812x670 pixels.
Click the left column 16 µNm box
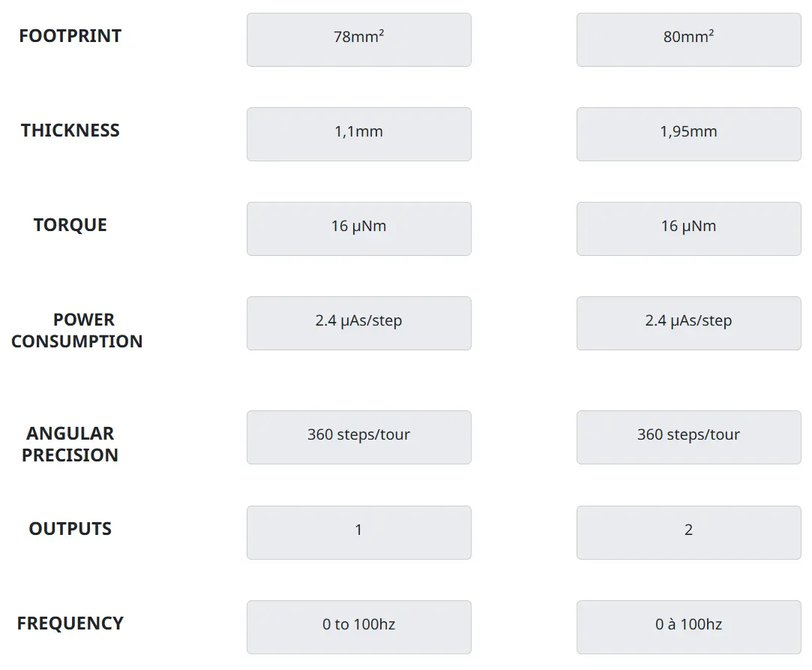point(358,229)
